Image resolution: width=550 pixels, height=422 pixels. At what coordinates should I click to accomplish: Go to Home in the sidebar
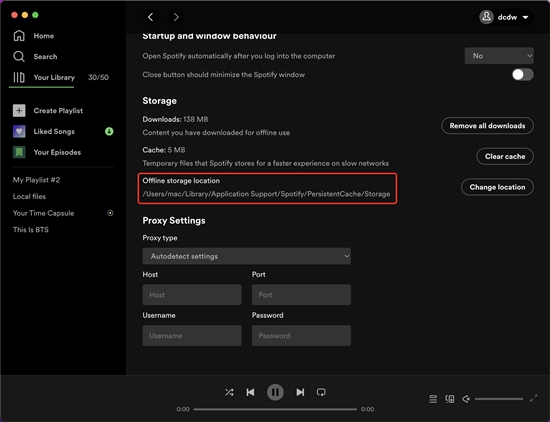pyautogui.click(x=43, y=36)
